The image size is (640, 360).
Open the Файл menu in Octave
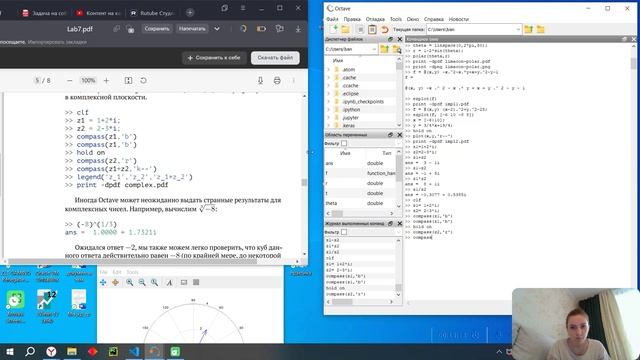(x=332, y=19)
